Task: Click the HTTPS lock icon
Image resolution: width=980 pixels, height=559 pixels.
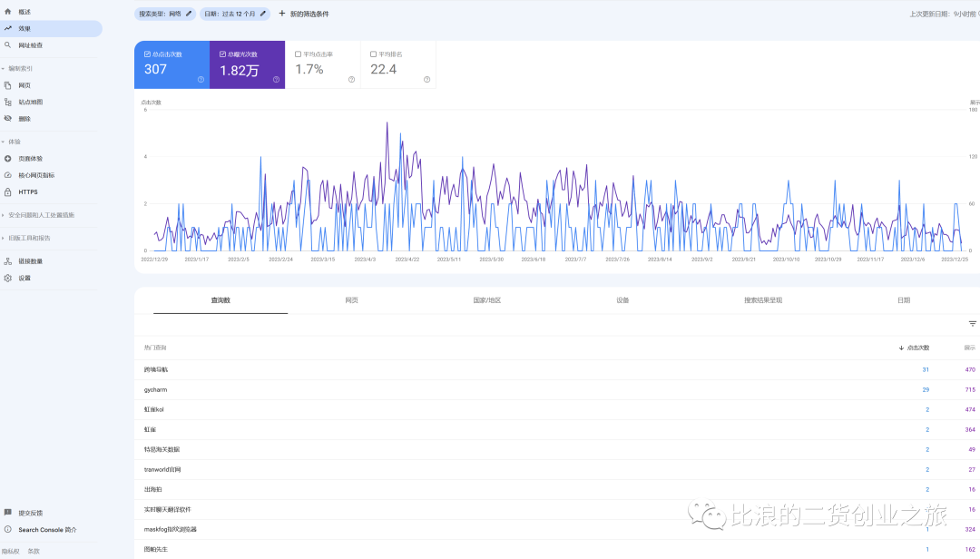Action: [x=8, y=191]
